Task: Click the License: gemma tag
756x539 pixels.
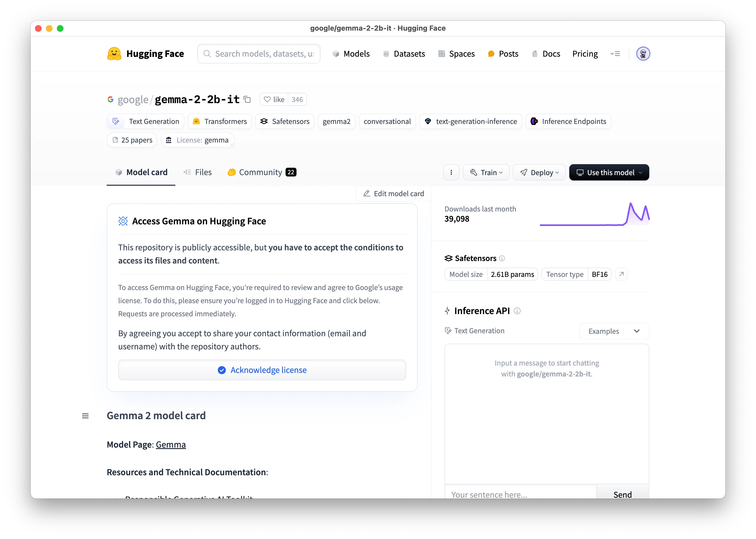Action: pyautogui.click(x=197, y=140)
